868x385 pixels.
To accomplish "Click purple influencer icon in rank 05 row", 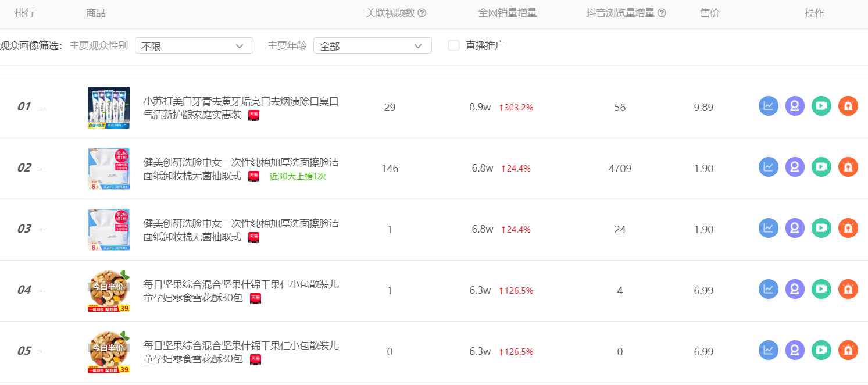I will [x=795, y=350].
